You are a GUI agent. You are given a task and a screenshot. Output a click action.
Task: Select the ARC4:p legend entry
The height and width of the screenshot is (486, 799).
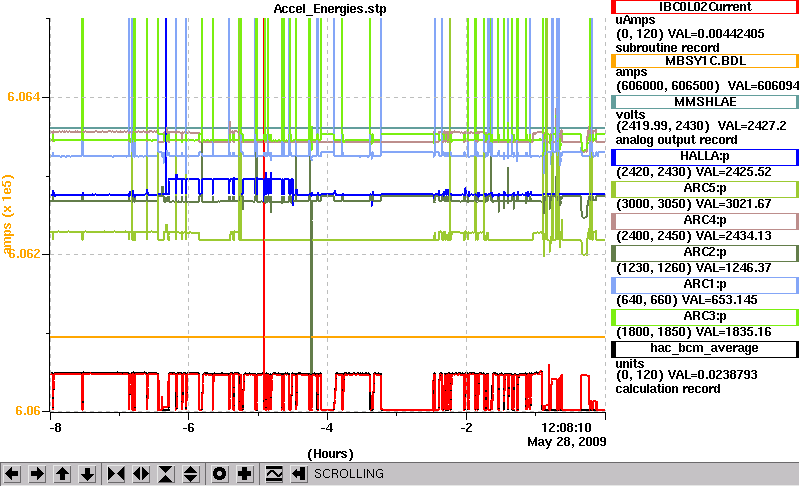pos(705,221)
